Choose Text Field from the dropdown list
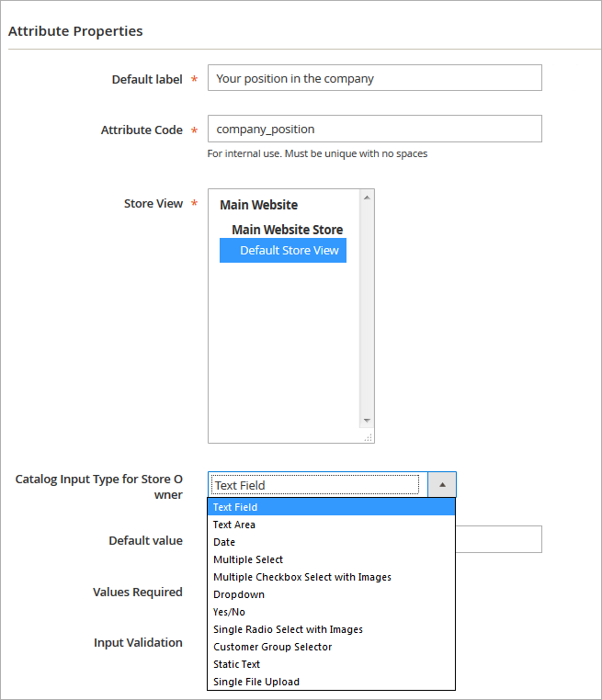Image resolution: width=602 pixels, height=700 pixels. click(x=235, y=507)
